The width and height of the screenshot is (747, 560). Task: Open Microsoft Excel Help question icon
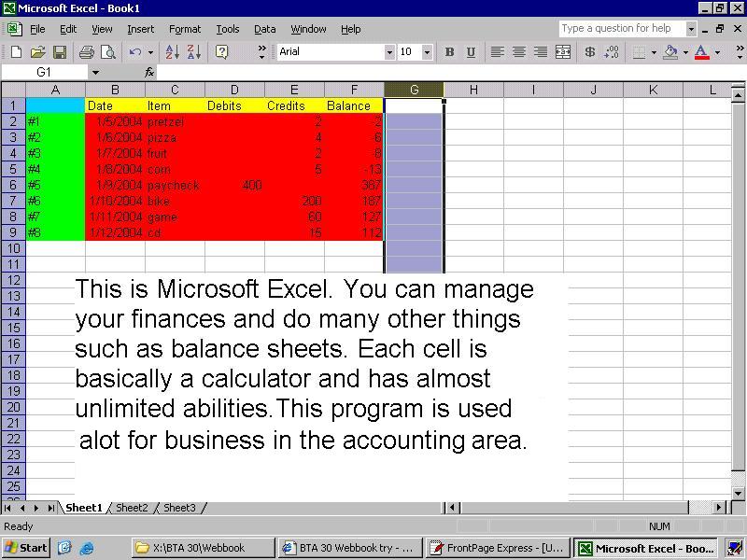click(221, 52)
